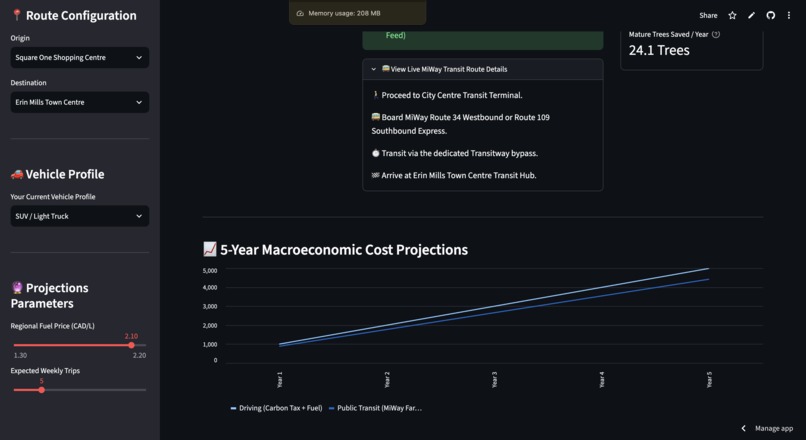This screenshot has height=440, width=806.
Task: Click the Year 3 axis label
Action: tap(494, 380)
